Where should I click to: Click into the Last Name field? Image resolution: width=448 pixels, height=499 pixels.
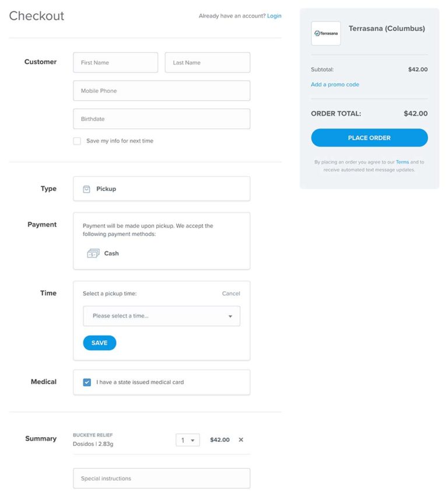(x=207, y=62)
